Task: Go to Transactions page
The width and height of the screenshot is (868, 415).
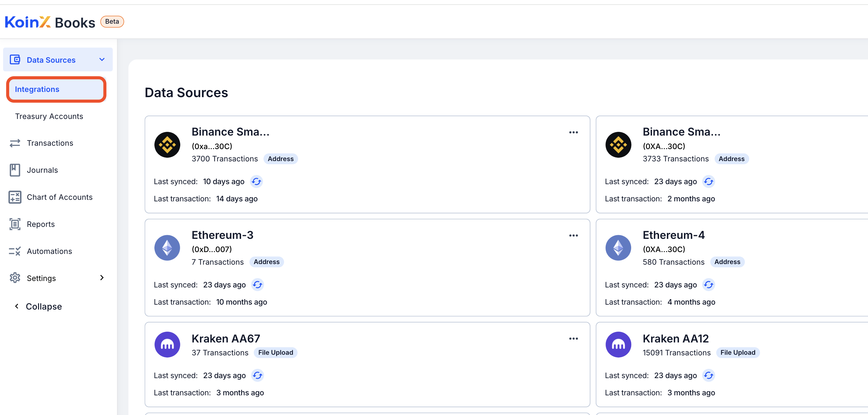Action: point(50,143)
